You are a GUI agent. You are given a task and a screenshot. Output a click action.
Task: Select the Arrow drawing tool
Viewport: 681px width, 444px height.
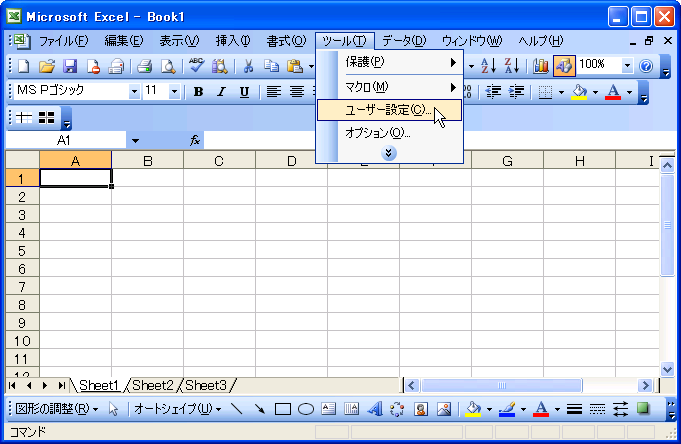click(260, 409)
